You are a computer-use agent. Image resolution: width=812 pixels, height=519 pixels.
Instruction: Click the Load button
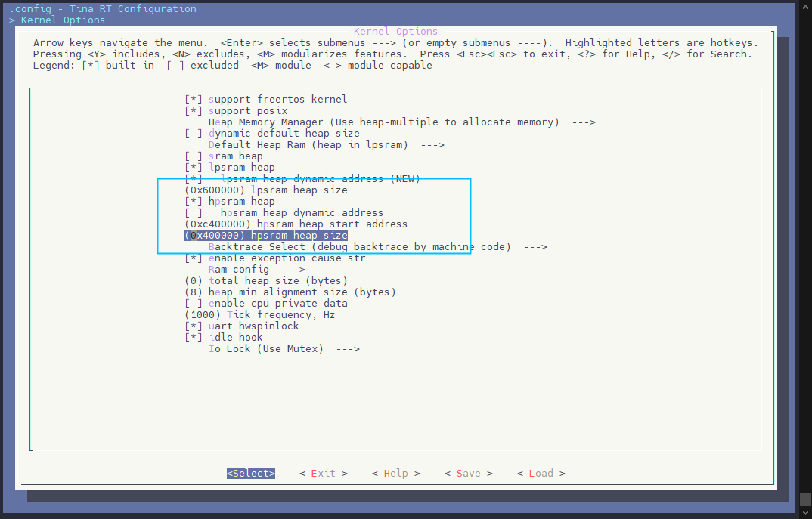(x=541, y=474)
